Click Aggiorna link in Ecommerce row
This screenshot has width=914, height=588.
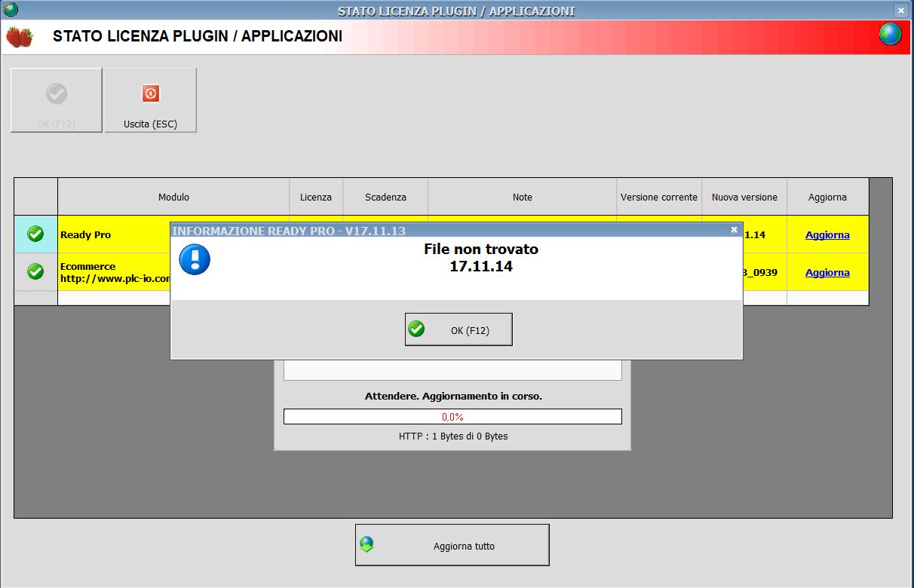click(827, 273)
